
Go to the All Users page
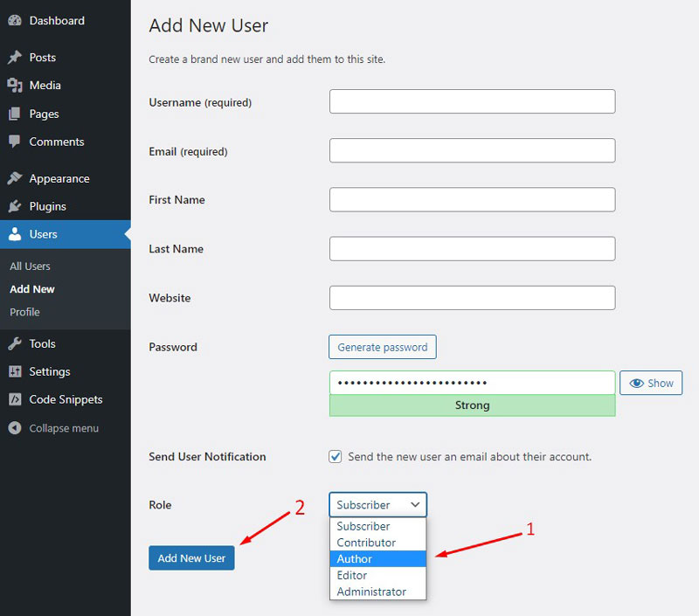tap(30, 266)
